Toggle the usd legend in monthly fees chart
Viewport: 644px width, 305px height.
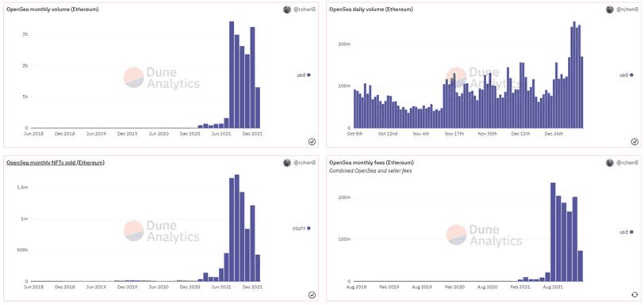[627, 232]
